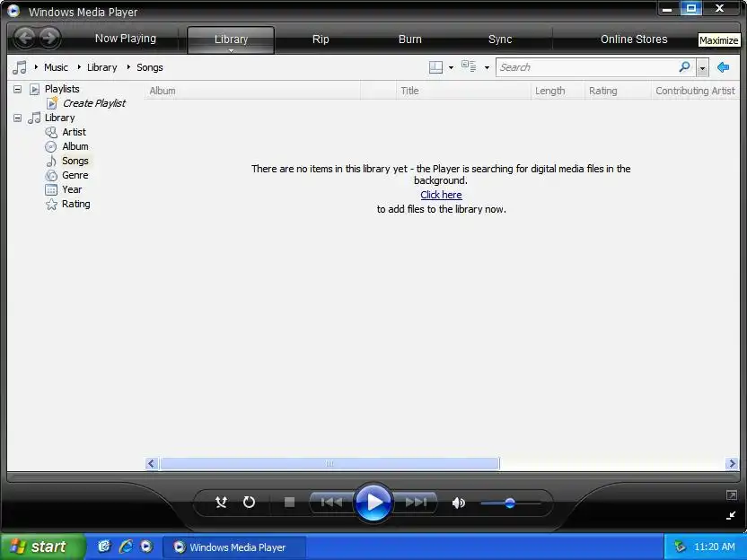Select the Library tab
The image size is (747, 560).
(x=231, y=39)
